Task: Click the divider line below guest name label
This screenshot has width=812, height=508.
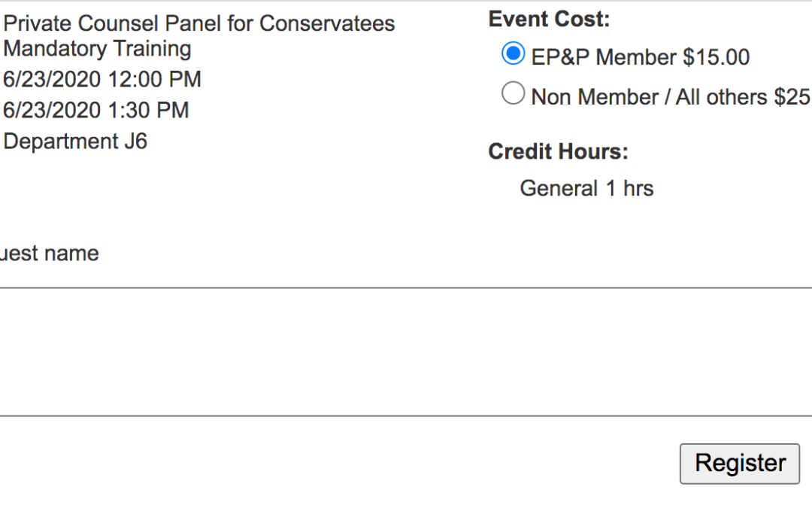Action: click(406, 287)
